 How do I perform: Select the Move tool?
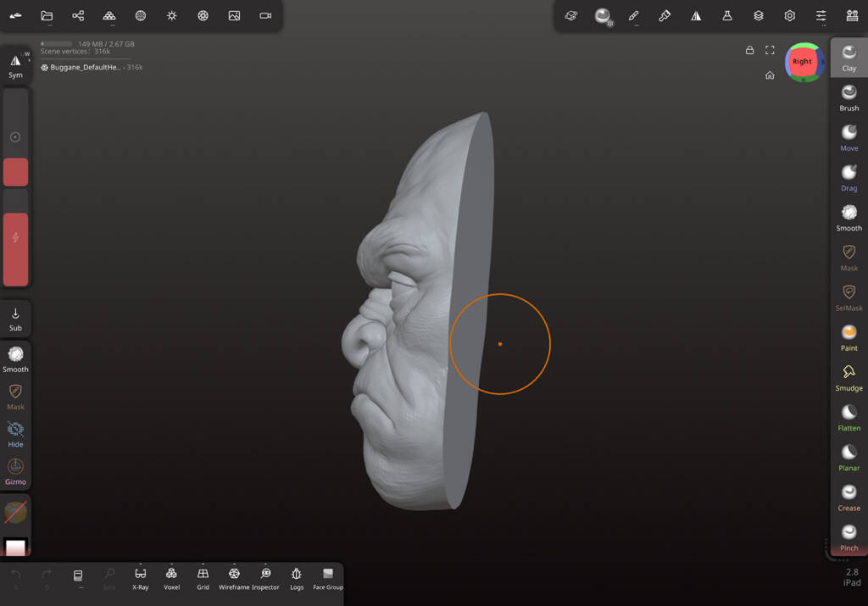coord(849,138)
